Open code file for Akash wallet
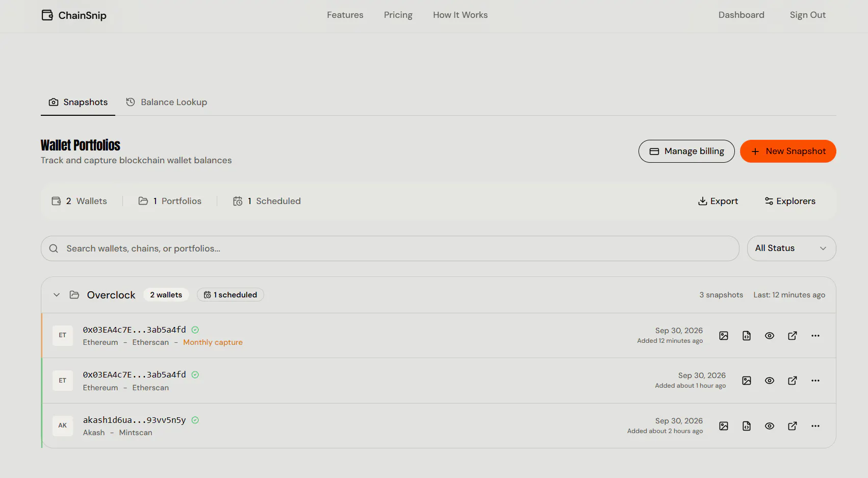868x478 pixels. (x=747, y=426)
